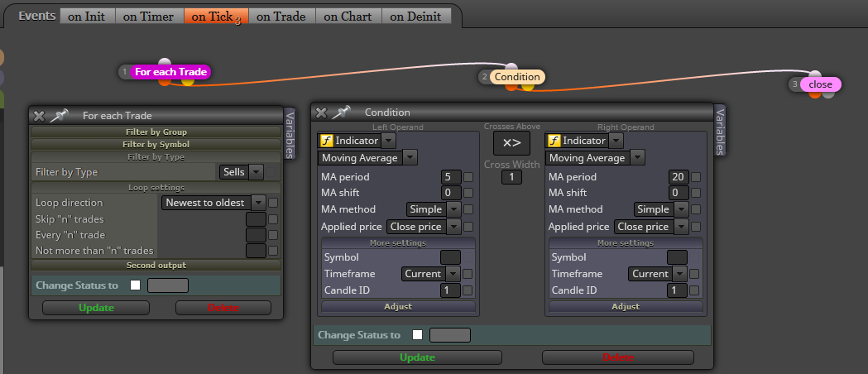Open left operand Indicator type dropdown
Screen dimensions: 868x374
[x=357, y=141]
